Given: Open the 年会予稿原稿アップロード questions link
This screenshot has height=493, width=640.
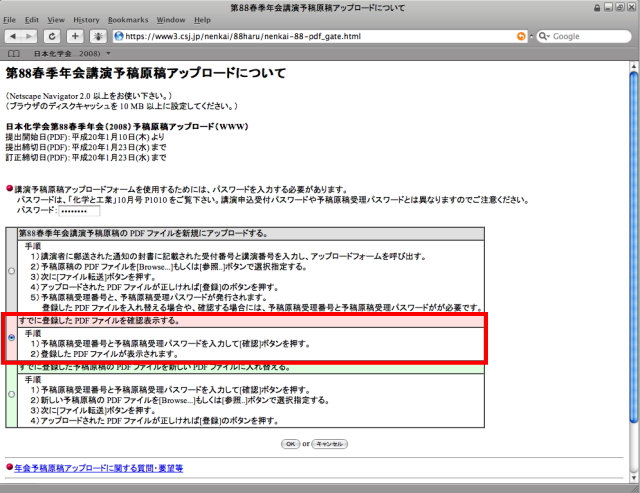Looking at the screenshot, I should (x=98, y=467).
